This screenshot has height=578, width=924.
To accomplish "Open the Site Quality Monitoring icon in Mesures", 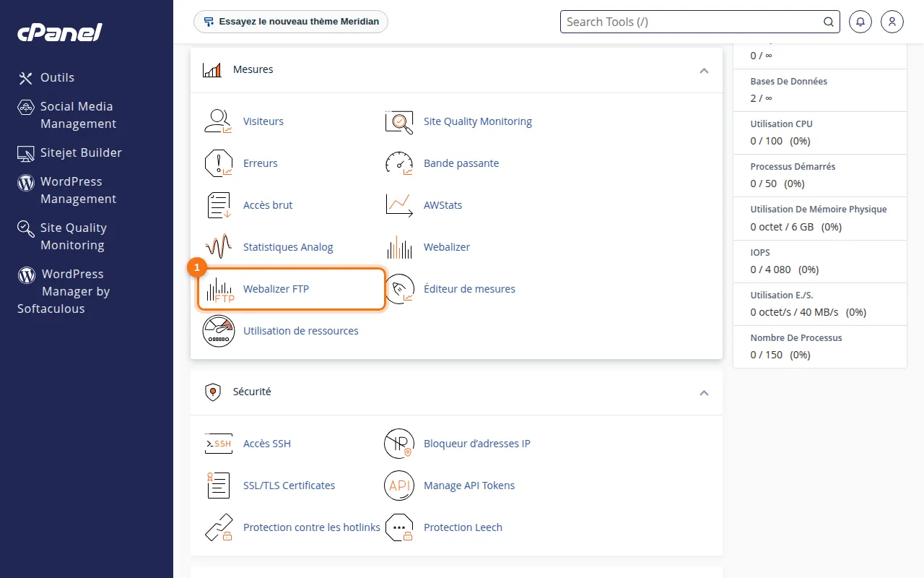I will point(399,121).
